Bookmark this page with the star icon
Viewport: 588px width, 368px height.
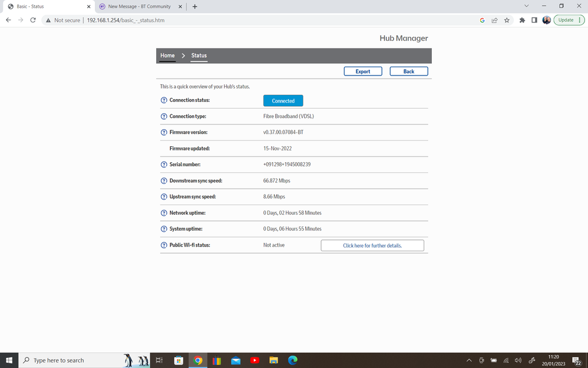[507, 20]
